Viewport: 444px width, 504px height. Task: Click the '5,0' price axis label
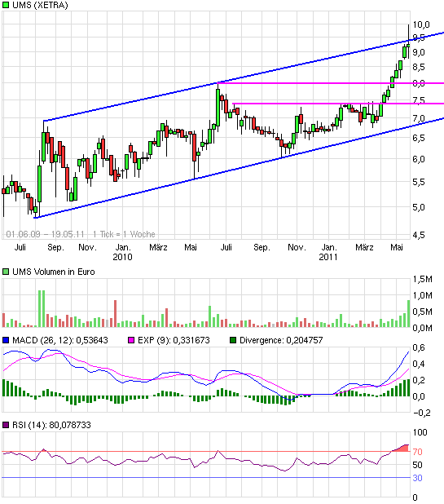[419, 207]
